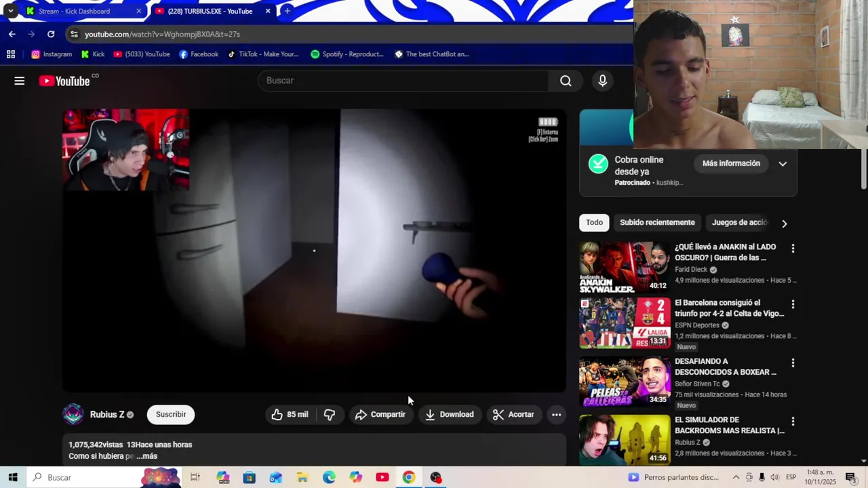Viewport: 868px width, 488px height.
Task: Open File Explorer from taskbar
Action: pyautogui.click(x=302, y=477)
